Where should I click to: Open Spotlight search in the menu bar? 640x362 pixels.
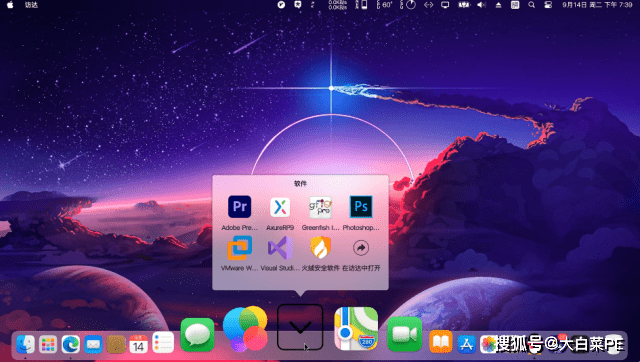pyautogui.click(x=531, y=5)
